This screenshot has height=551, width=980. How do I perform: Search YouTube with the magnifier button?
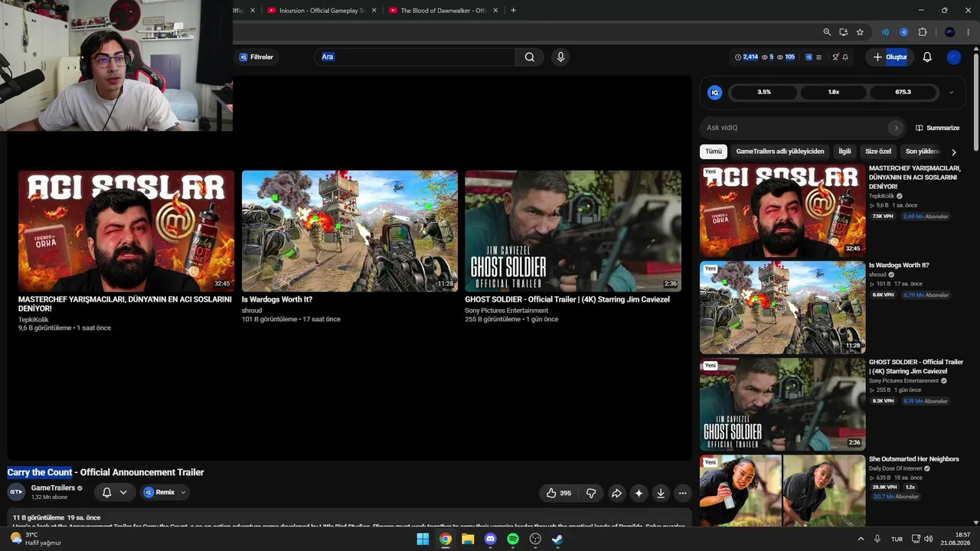[x=530, y=57]
